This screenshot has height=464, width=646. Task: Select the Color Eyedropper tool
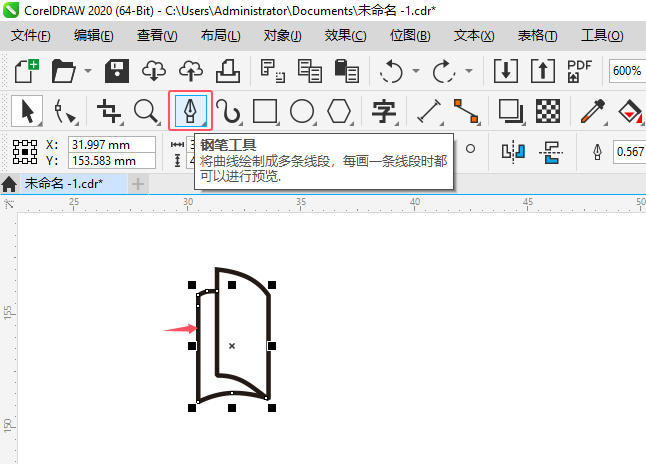pos(592,111)
